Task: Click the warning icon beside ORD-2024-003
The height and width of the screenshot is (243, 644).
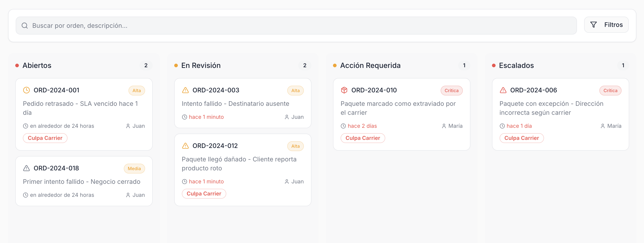Action: tap(185, 90)
